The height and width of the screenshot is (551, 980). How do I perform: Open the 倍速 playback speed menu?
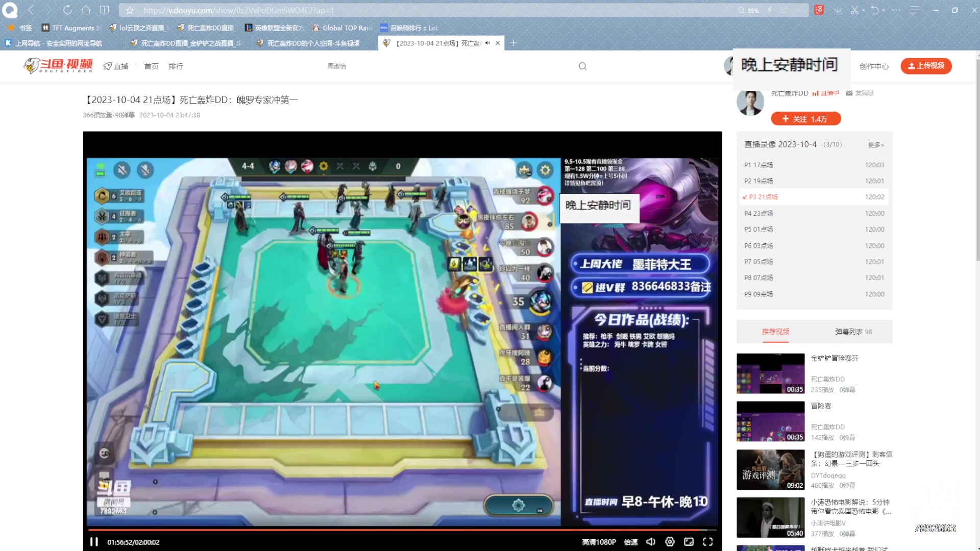[631, 542]
